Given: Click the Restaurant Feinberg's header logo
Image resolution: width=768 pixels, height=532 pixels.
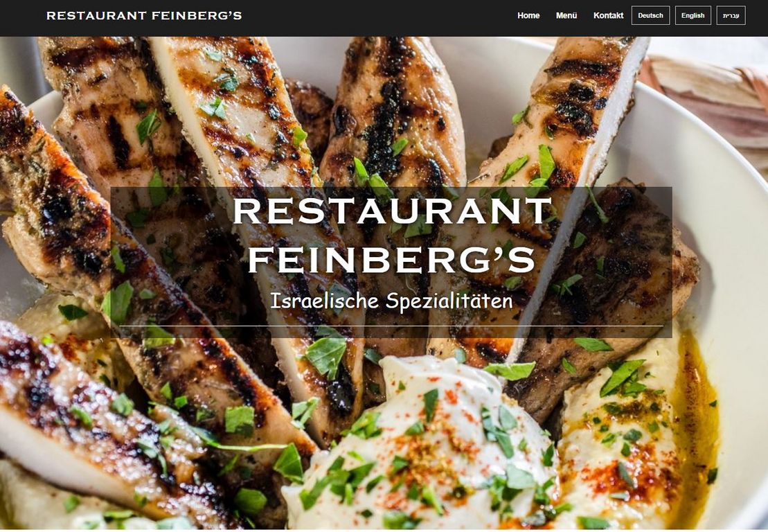Looking at the screenshot, I should 144,16.
